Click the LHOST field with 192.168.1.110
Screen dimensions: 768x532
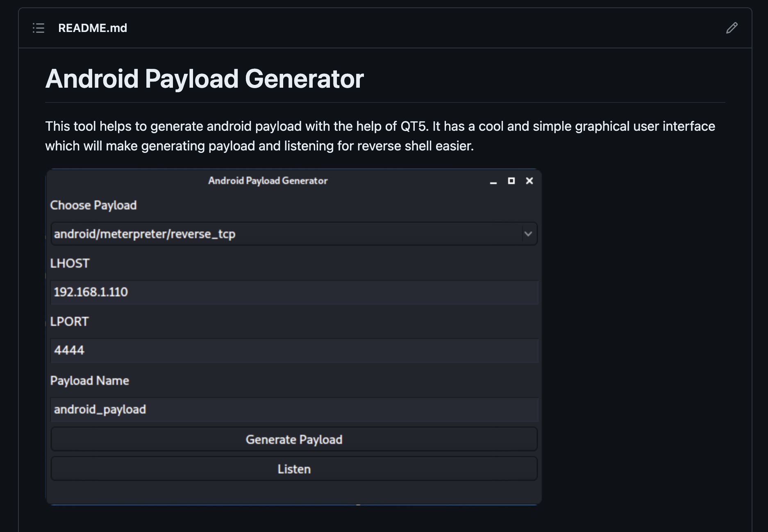(294, 292)
